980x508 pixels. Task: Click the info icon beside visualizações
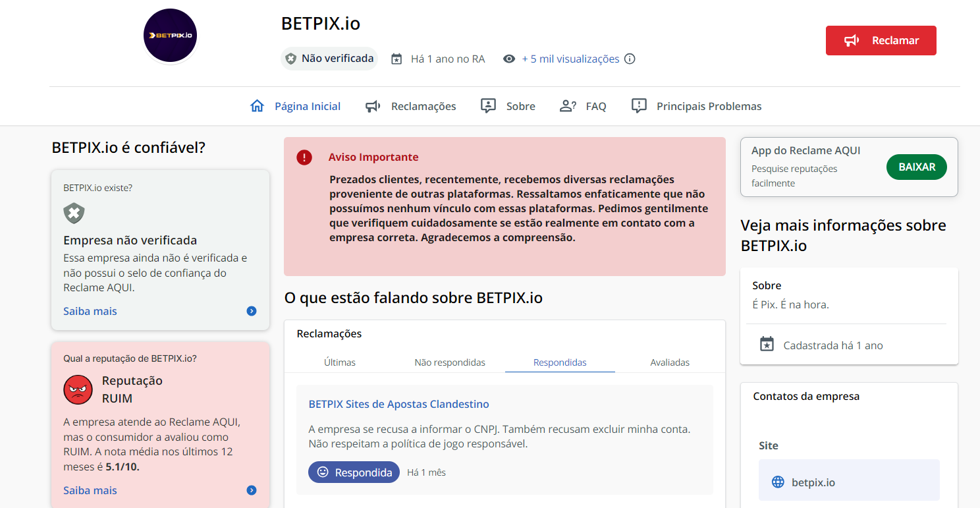[x=630, y=59]
